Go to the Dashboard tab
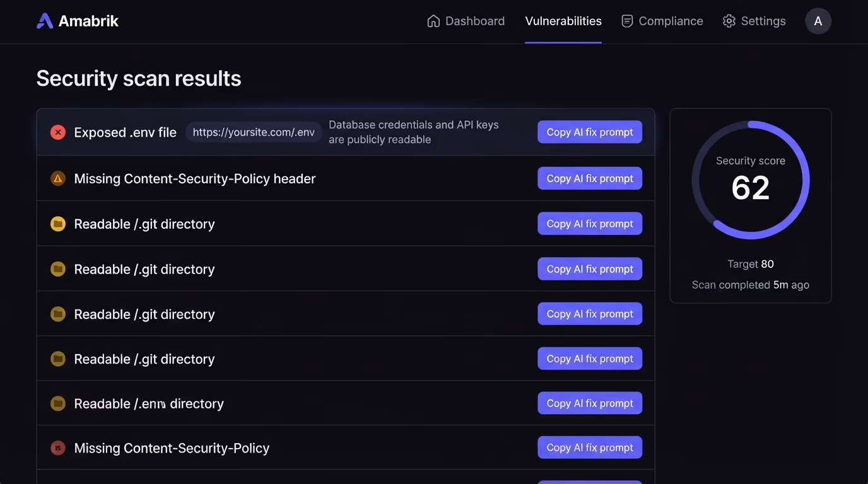The image size is (868, 484). (x=466, y=21)
